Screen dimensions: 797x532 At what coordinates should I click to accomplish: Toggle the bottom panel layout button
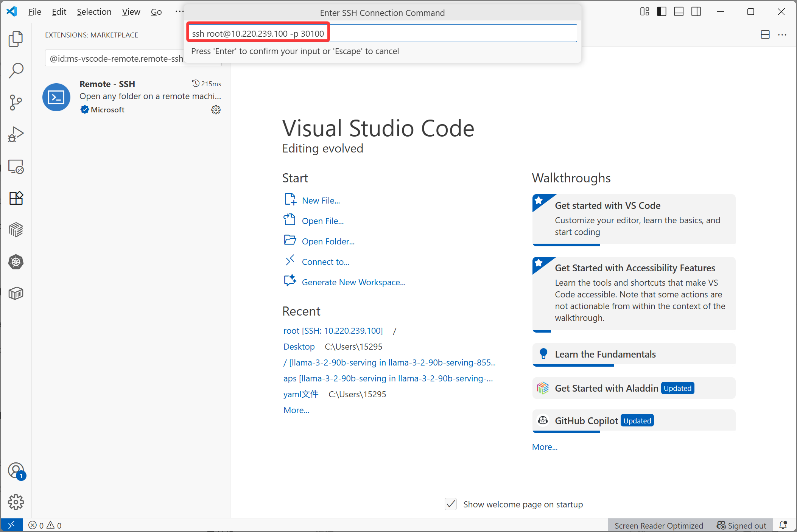pyautogui.click(x=679, y=12)
